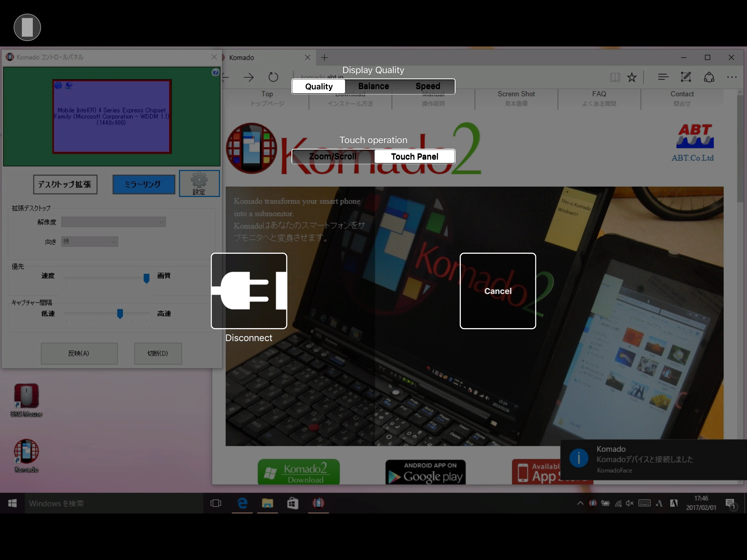Image resolution: width=747 pixels, height=560 pixels.
Task: Select Speed display quality
Action: [x=428, y=86]
